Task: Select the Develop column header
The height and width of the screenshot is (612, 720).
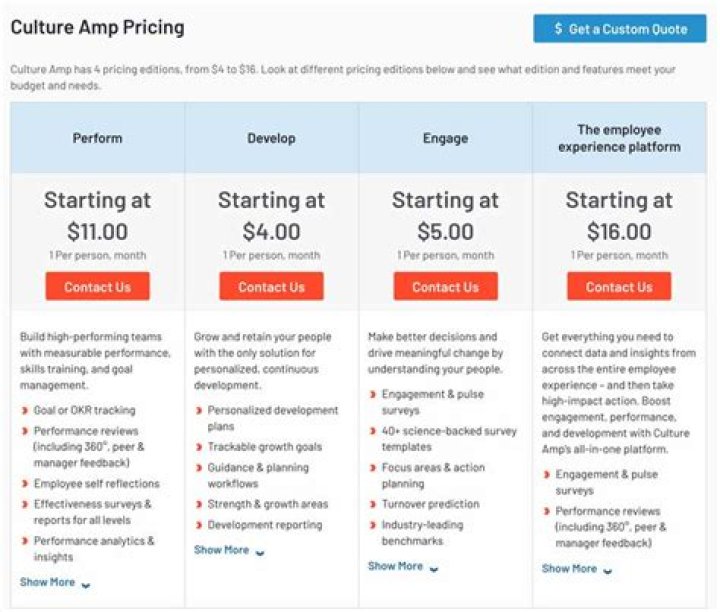Action: tap(271, 138)
